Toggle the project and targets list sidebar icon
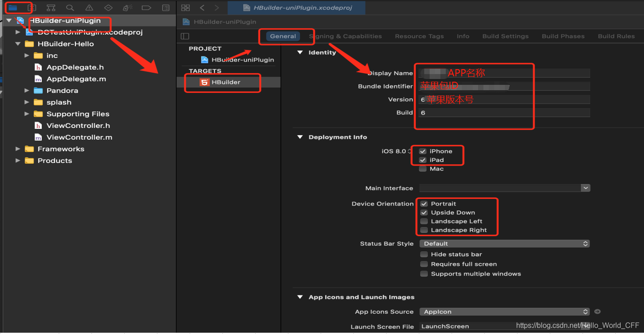 185,36
